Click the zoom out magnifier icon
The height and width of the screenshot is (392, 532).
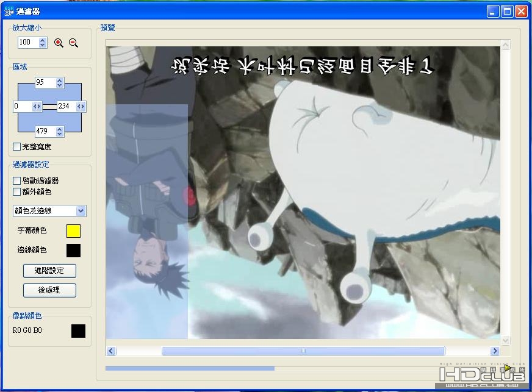[73, 43]
